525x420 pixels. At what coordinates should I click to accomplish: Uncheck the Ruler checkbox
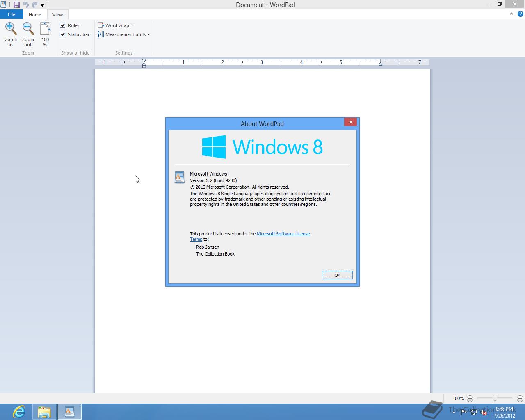tap(63, 25)
